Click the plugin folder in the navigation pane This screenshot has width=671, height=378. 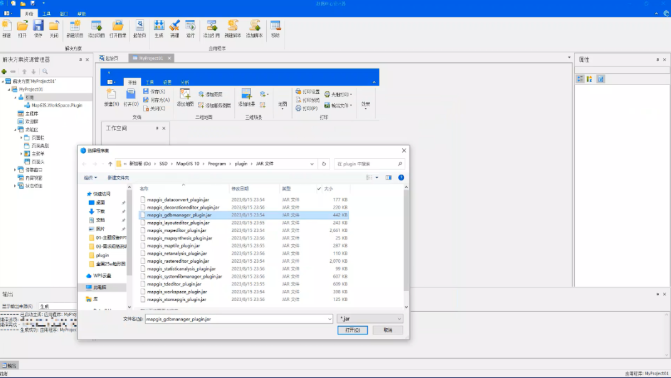(102, 255)
